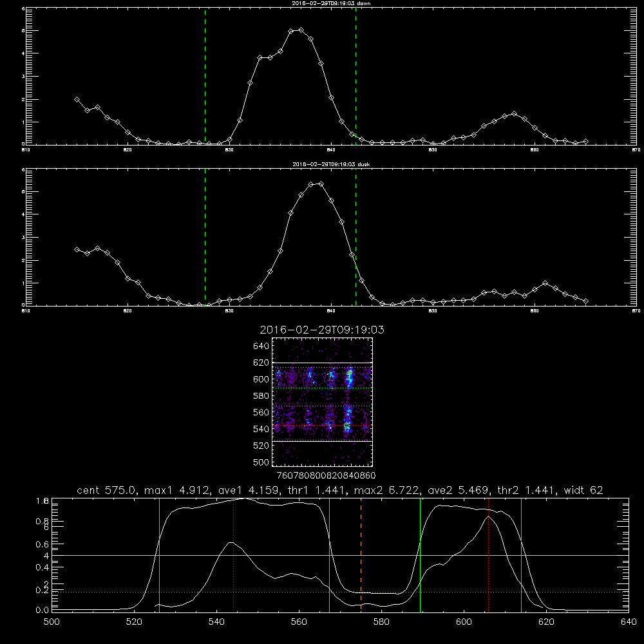Click the green solid line near 589
The image size is (644, 644).
[x=420, y=554]
